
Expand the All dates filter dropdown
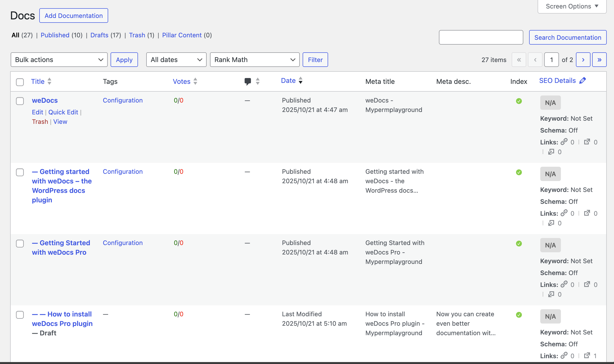click(x=176, y=60)
